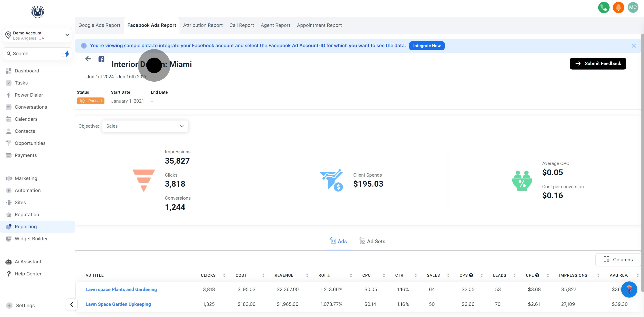Viewport: 644px width, 317px height.
Task: Switch to Google Ads Report tab
Action: click(99, 25)
